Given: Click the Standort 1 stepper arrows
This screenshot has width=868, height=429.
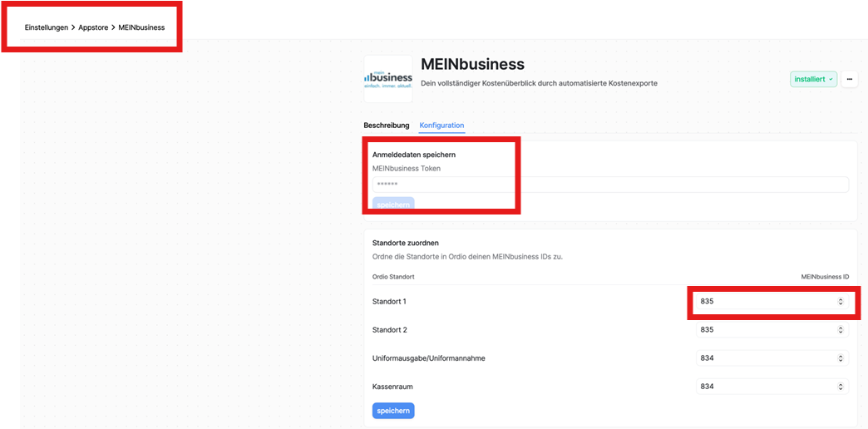Looking at the screenshot, I should click(840, 301).
